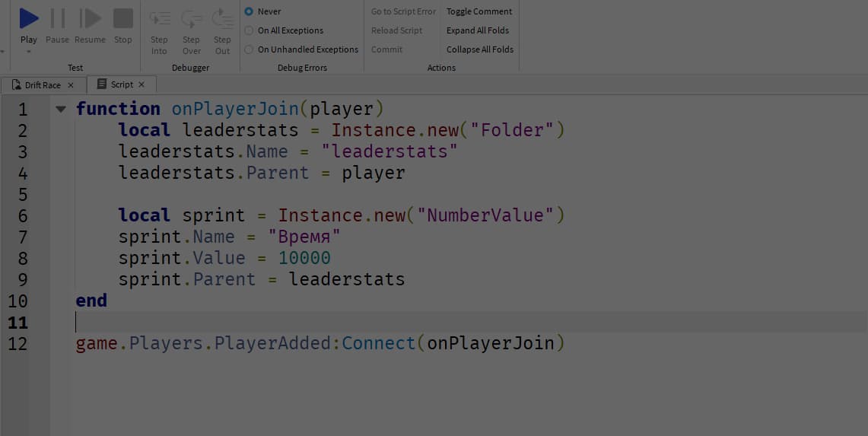
Task: Open the dropdown arrow under Play
Action: coord(29,52)
